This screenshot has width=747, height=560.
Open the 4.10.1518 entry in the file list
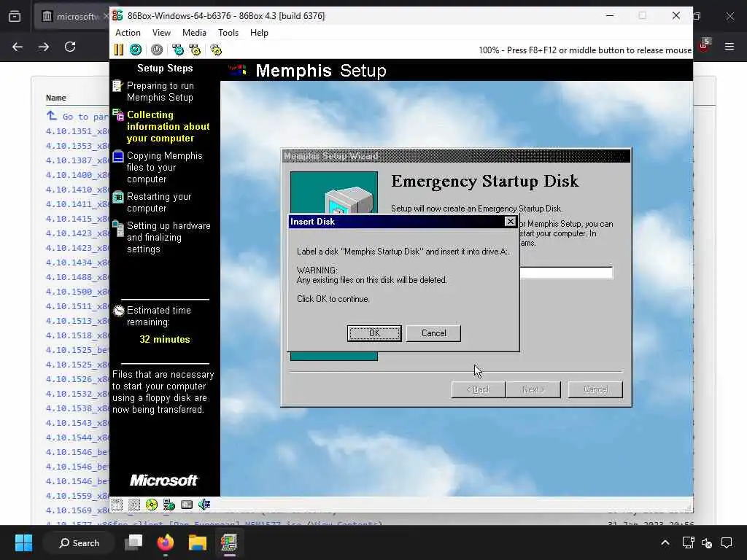pyautogui.click(x=77, y=335)
